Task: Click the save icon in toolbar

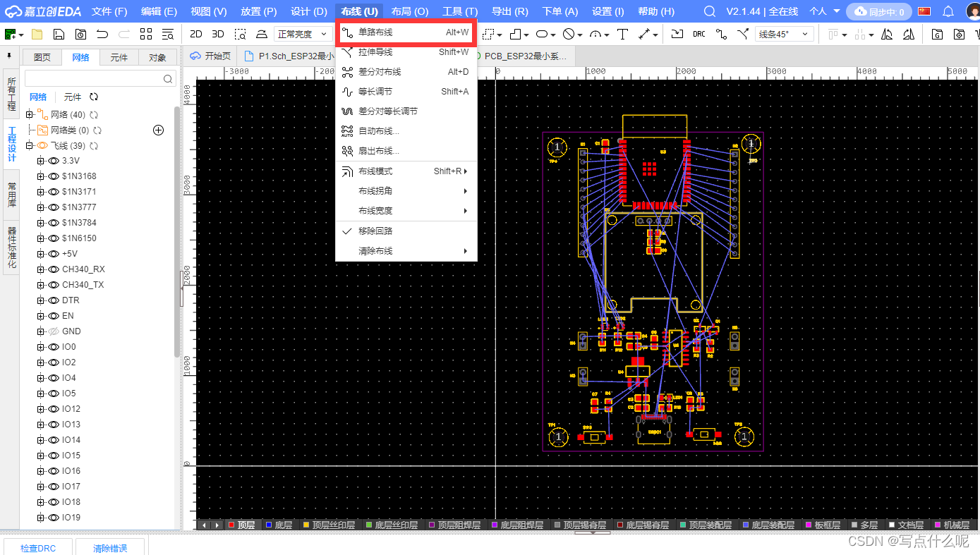Action: (59, 35)
